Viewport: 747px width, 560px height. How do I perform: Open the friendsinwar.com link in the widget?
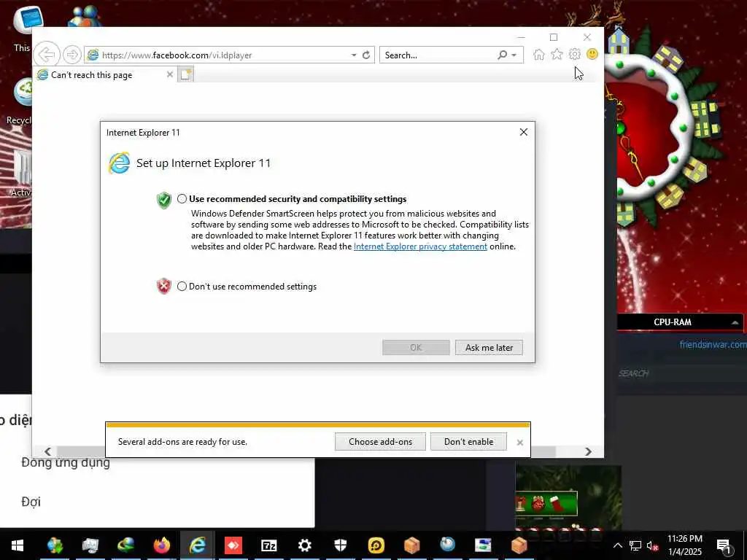click(713, 344)
